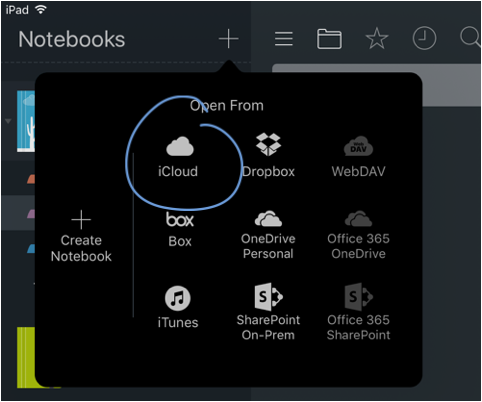
Task: Tap the plus button beside Notebooks
Action: coord(229,39)
